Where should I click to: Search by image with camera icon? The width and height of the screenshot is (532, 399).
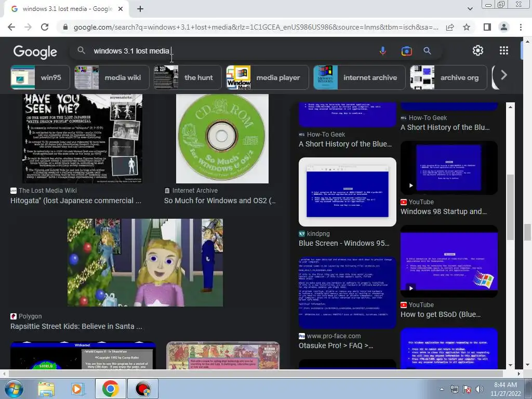(x=406, y=51)
